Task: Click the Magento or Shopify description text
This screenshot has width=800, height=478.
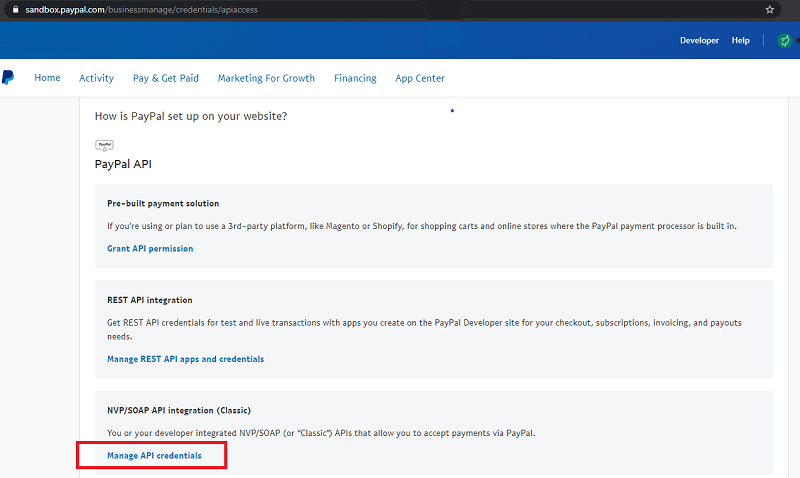Action: pos(422,226)
